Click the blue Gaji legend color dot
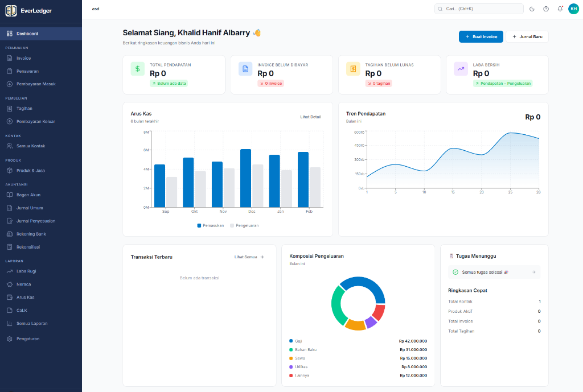The image size is (583, 392). click(291, 341)
